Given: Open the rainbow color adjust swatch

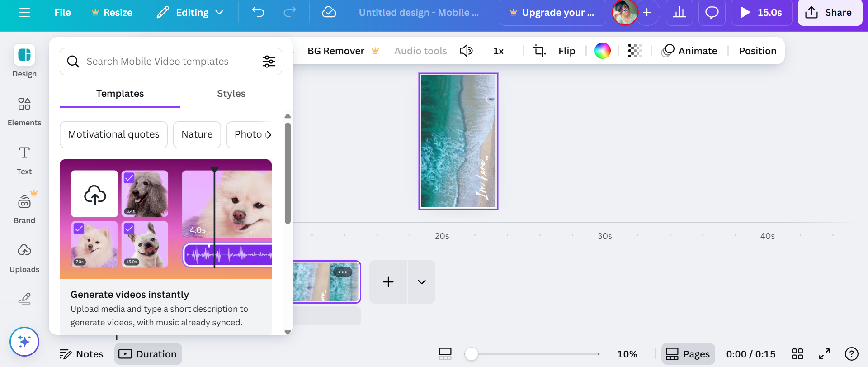Looking at the screenshot, I should click(602, 51).
